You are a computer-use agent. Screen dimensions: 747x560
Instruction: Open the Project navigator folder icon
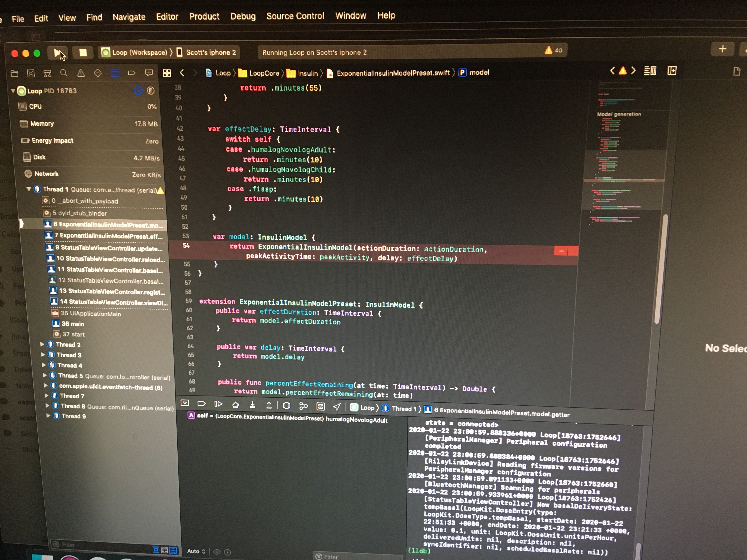(14, 73)
